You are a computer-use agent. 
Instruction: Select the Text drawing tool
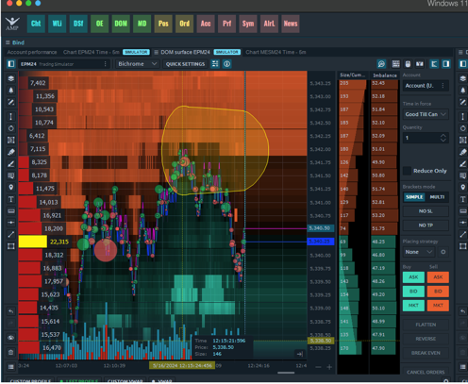click(11, 199)
